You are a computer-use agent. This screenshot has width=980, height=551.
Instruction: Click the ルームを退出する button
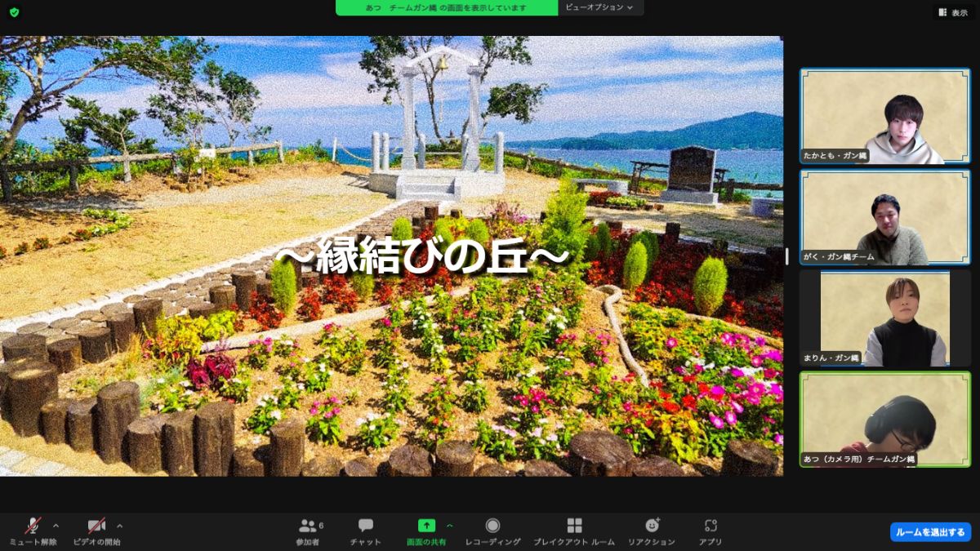pos(929,531)
